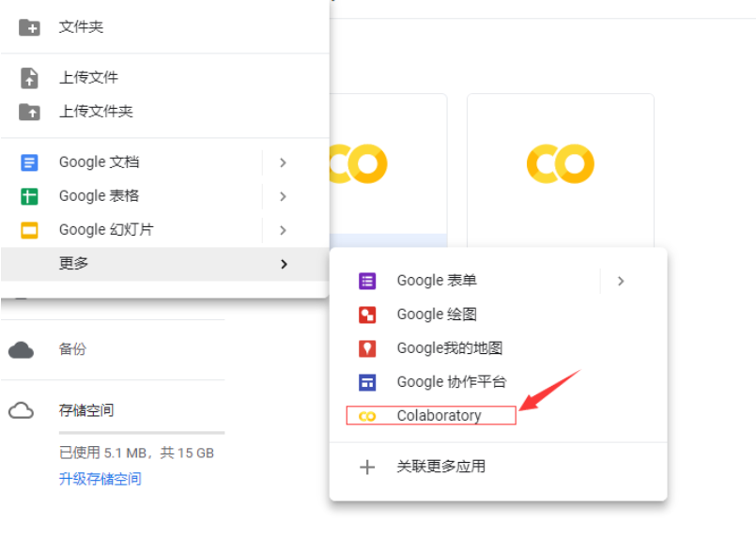Click the green Google Sheets icon

(x=29, y=196)
